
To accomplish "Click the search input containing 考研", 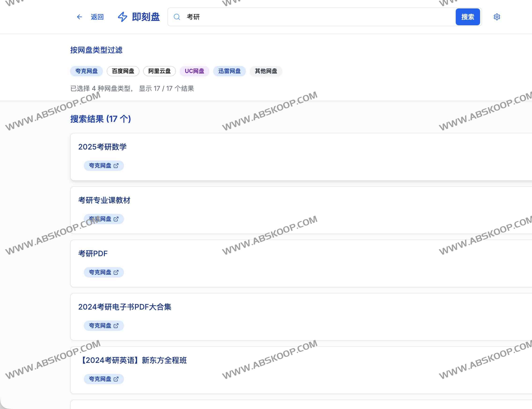I will (316, 17).
